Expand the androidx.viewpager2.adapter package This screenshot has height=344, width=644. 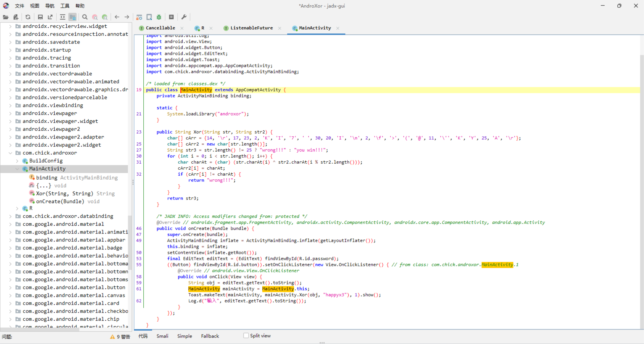[10, 137]
